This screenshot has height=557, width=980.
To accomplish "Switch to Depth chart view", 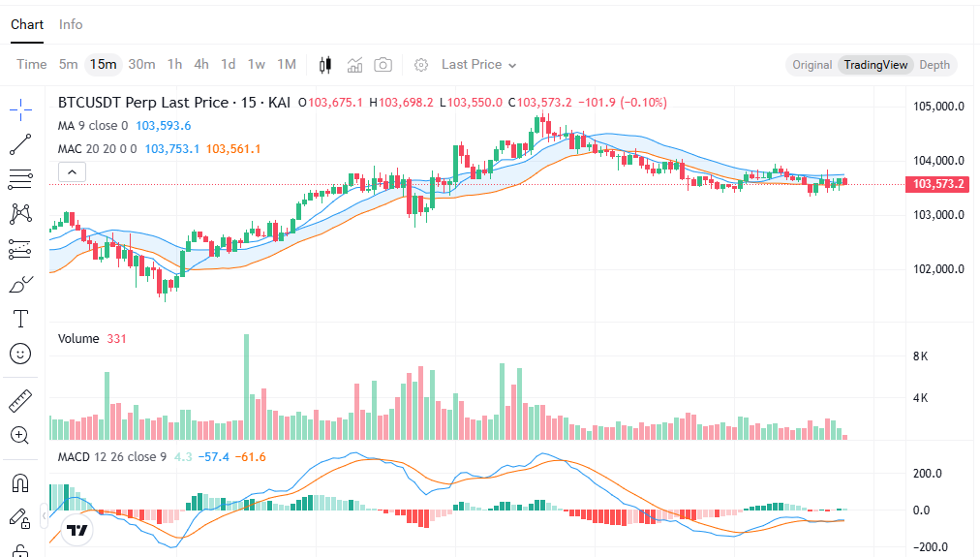I will pos(934,65).
